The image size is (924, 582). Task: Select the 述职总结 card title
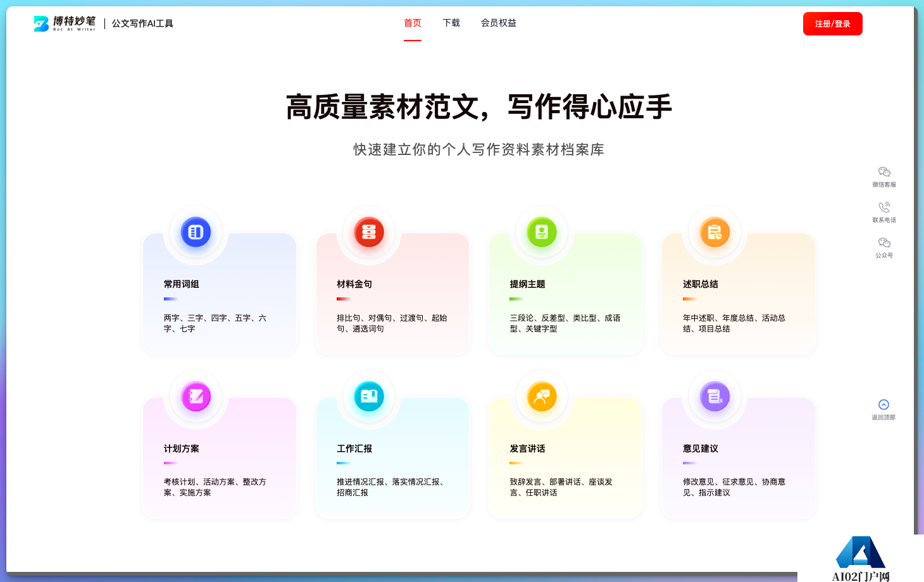701,284
